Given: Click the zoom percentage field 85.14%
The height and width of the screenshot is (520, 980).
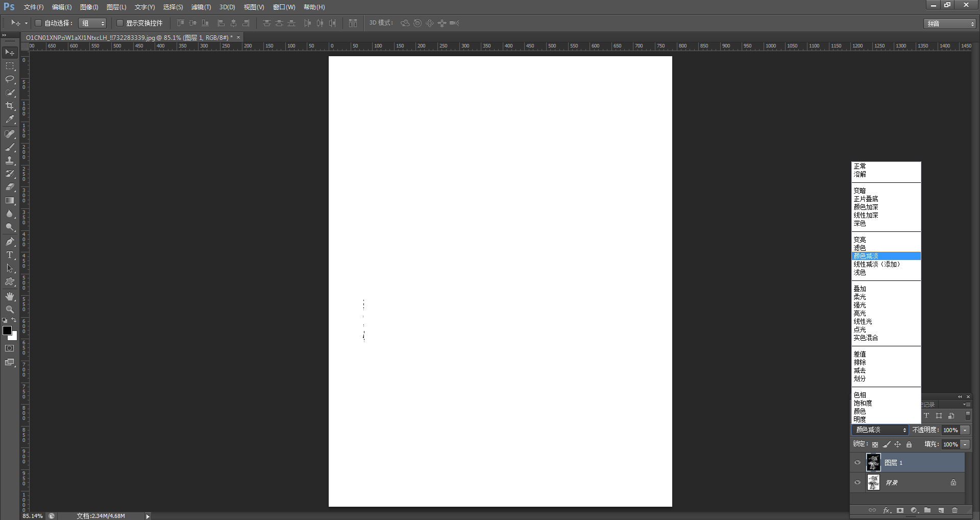Looking at the screenshot, I should pos(33,516).
